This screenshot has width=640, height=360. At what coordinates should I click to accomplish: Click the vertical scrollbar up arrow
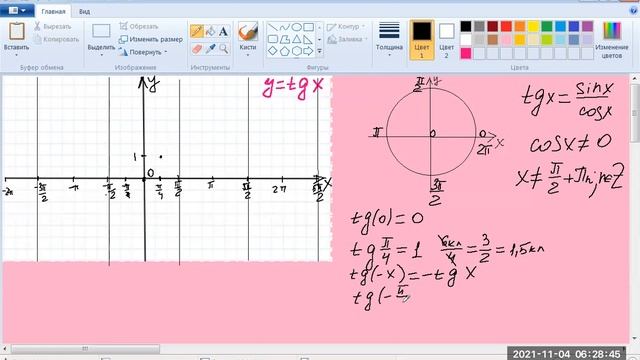pos(634,78)
